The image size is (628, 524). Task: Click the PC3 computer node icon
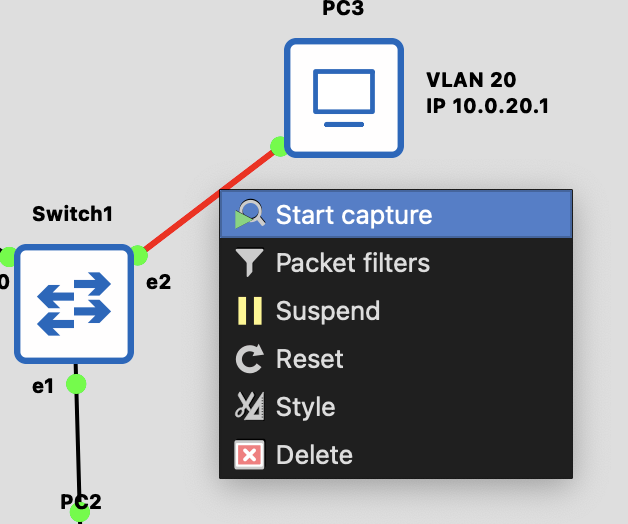click(x=343, y=97)
